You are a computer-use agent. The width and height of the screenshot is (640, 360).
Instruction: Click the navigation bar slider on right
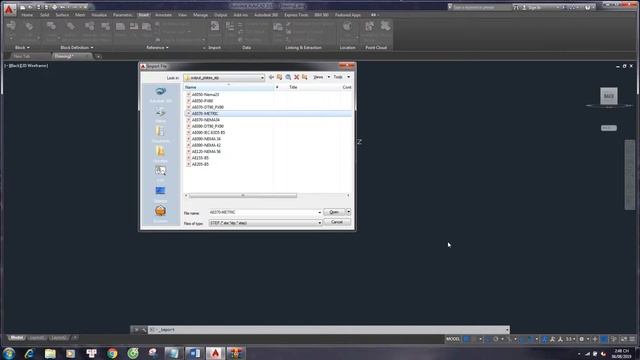point(630,175)
